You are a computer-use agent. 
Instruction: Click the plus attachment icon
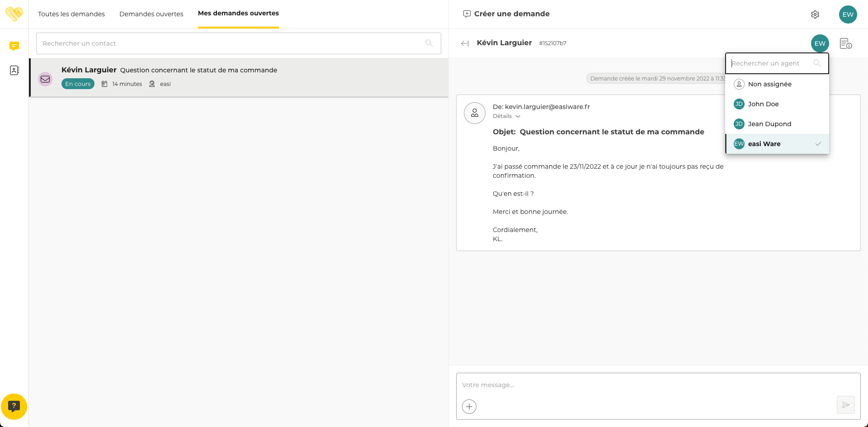tap(469, 406)
